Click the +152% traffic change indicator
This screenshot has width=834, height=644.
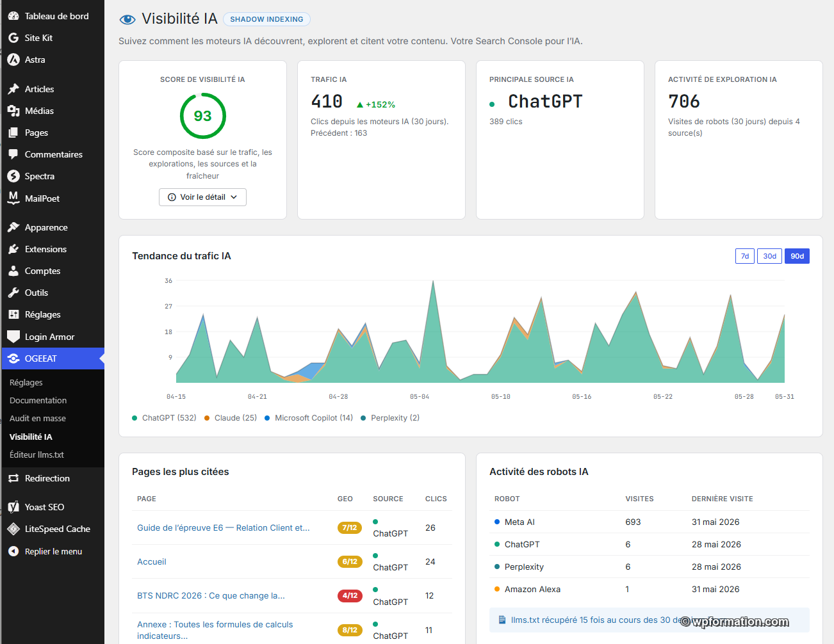point(376,104)
